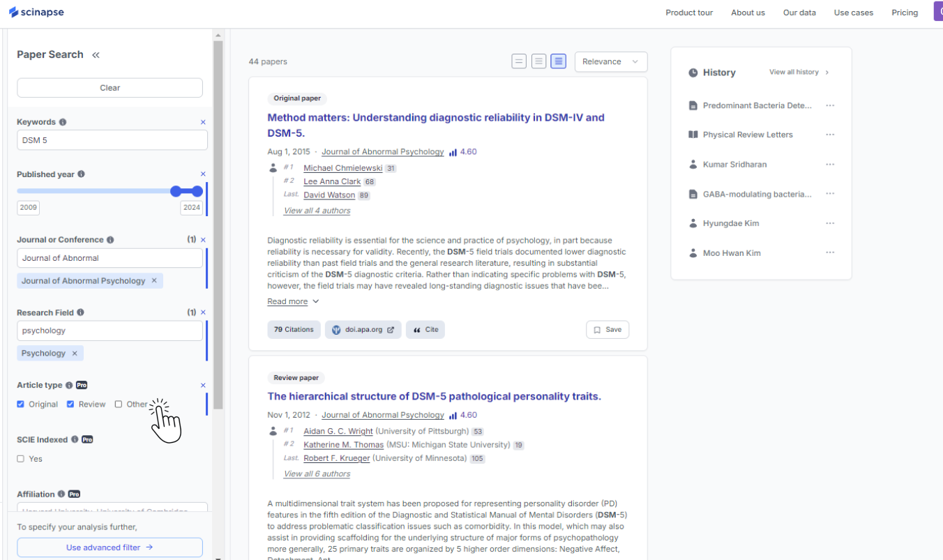Switch to the medium list view icon
The image size is (943, 560).
click(x=538, y=61)
